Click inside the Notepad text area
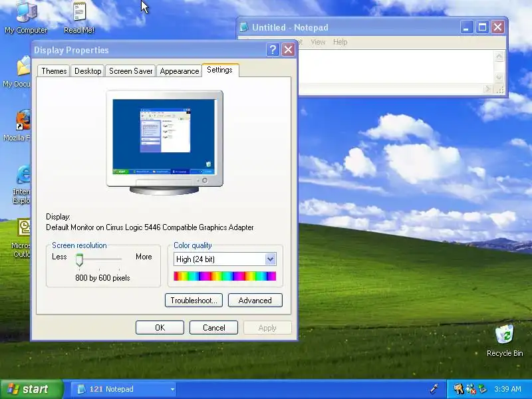The height and width of the screenshot is (399, 532). click(x=396, y=66)
